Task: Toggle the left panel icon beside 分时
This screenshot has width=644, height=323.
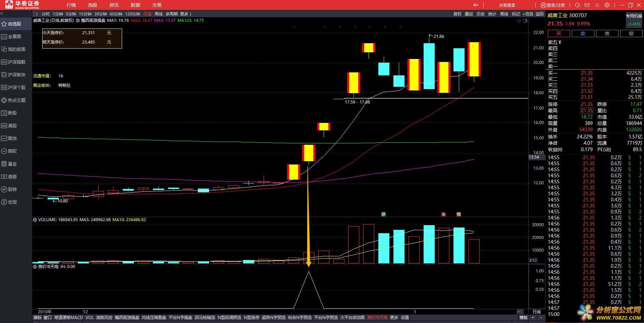Action: (36, 14)
